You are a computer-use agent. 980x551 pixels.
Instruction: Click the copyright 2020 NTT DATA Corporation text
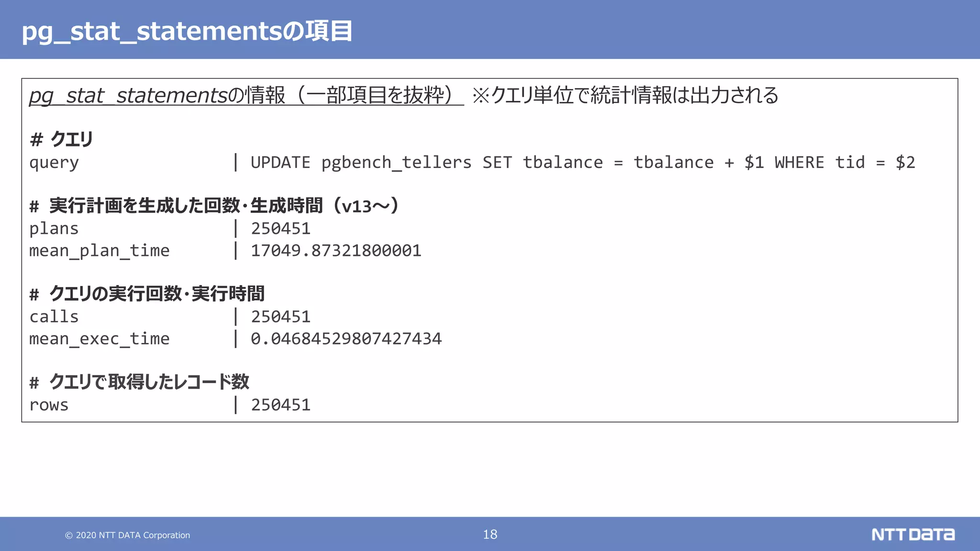coord(127,535)
